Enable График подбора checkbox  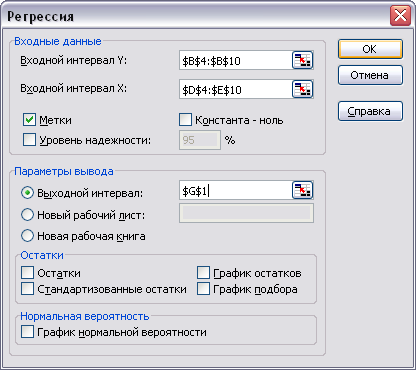(x=203, y=289)
